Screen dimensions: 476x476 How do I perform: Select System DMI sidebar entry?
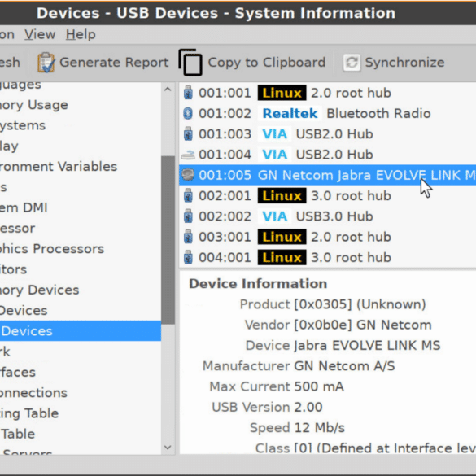pyautogui.click(x=24, y=207)
